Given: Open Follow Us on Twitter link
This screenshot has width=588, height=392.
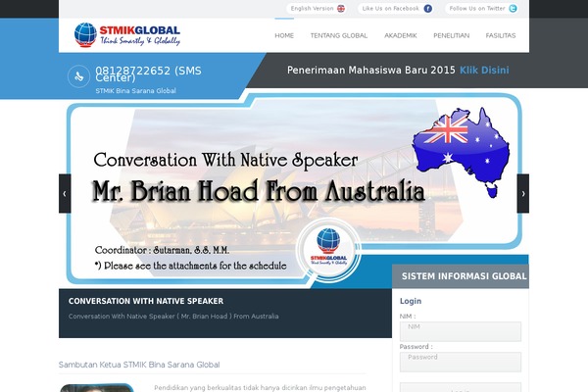Looking at the screenshot, I should [x=482, y=9].
